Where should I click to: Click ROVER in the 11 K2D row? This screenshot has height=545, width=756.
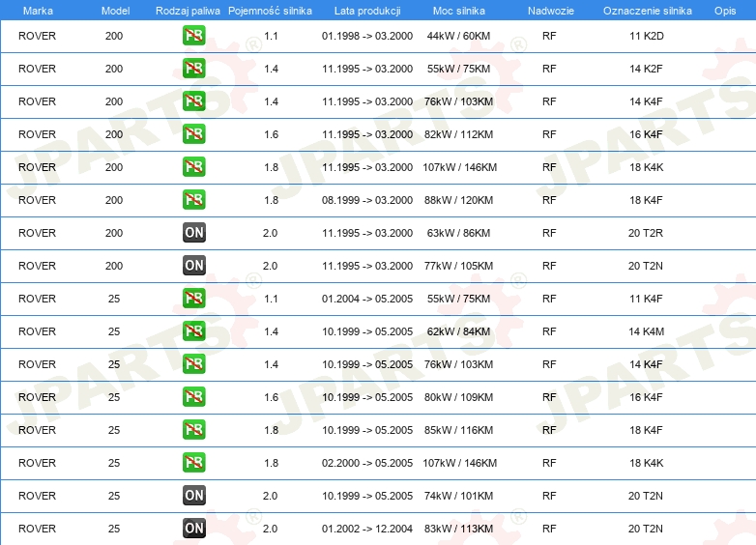tap(37, 36)
